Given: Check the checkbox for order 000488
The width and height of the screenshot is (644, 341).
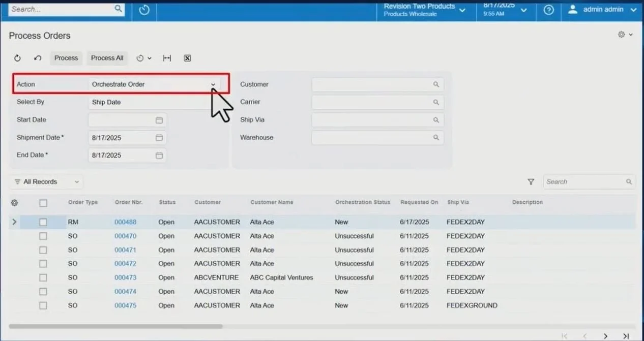Looking at the screenshot, I should [x=43, y=222].
